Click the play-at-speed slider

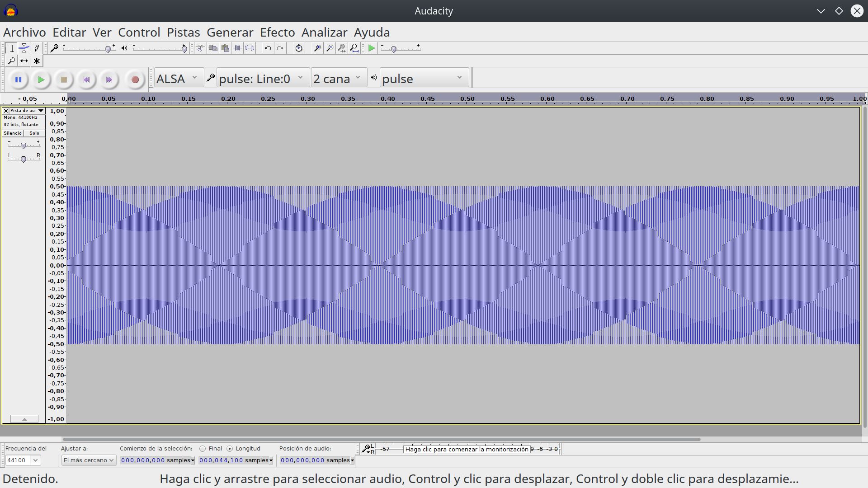pos(401,48)
